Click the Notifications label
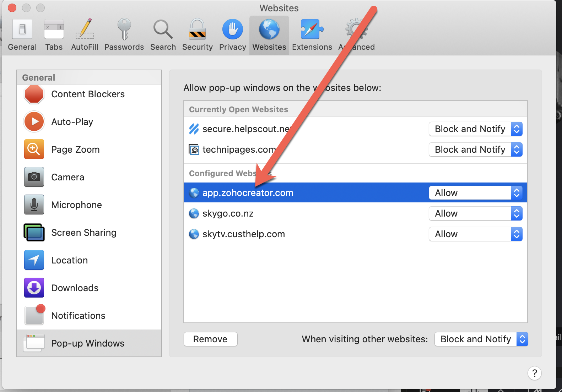Screen dimensions: 562x392 79,316
